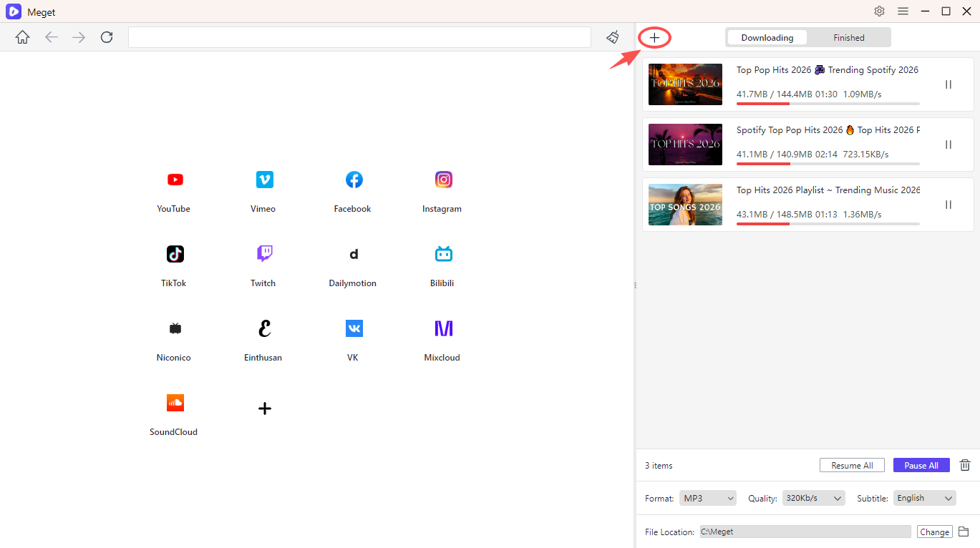Open the Subtitle English dropdown
Image resolution: width=980 pixels, height=548 pixels.
point(924,498)
